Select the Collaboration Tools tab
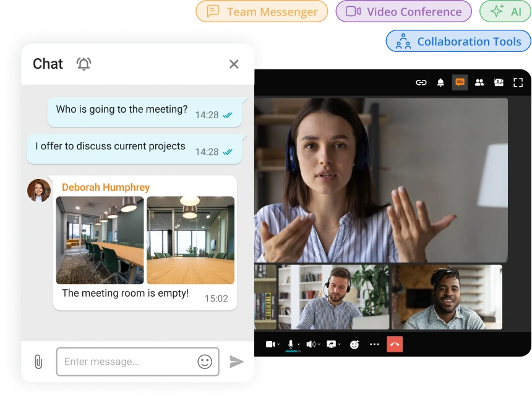This screenshot has height=400, width=532. coord(458,41)
